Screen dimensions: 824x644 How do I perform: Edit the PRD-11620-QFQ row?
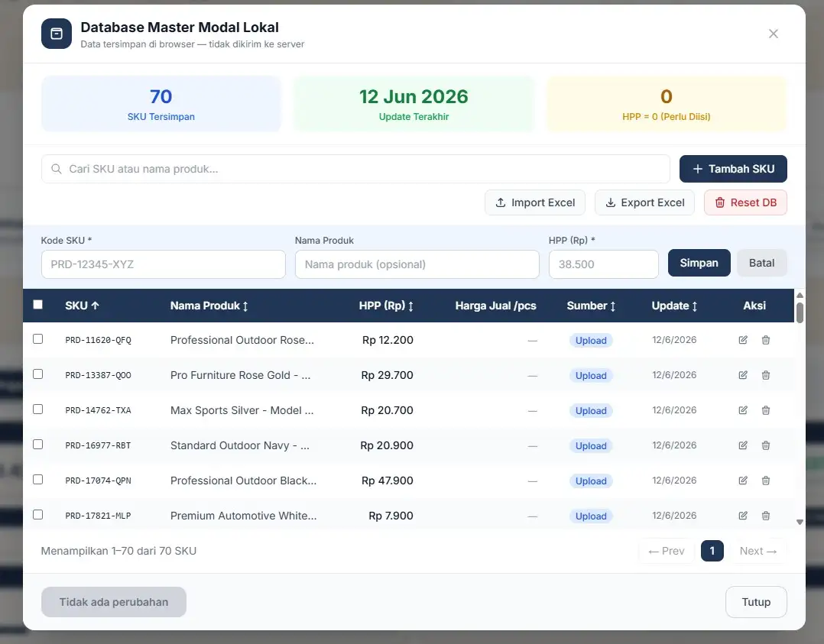pyautogui.click(x=742, y=340)
